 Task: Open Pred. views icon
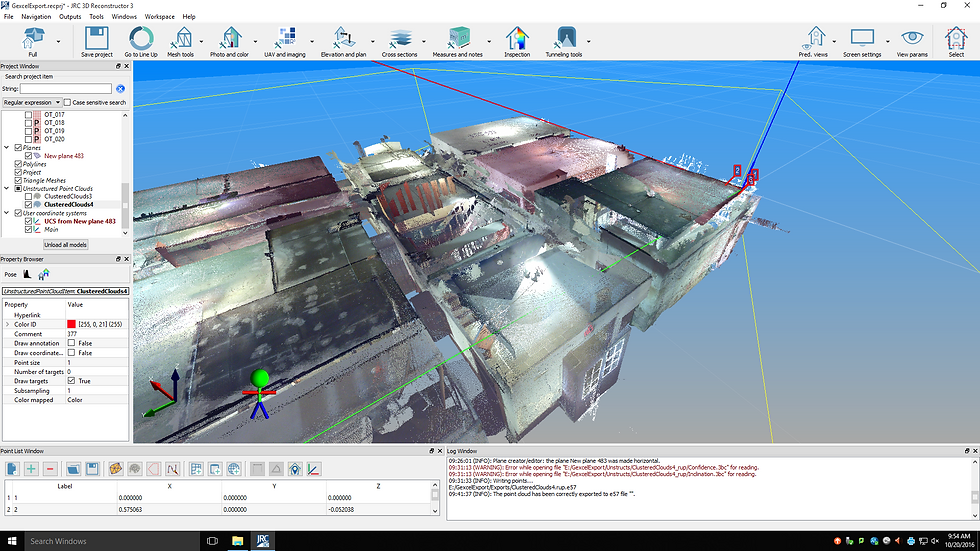pyautogui.click(x=814, y=38)
